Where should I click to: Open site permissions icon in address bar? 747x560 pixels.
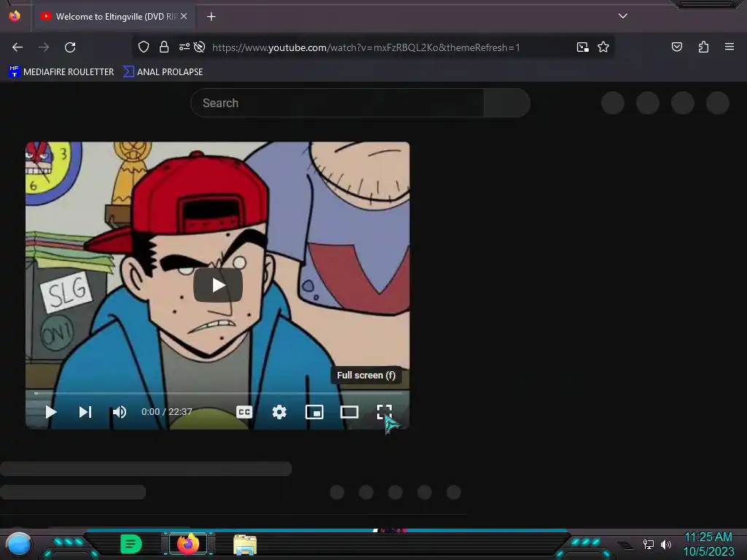click(184, 47)
